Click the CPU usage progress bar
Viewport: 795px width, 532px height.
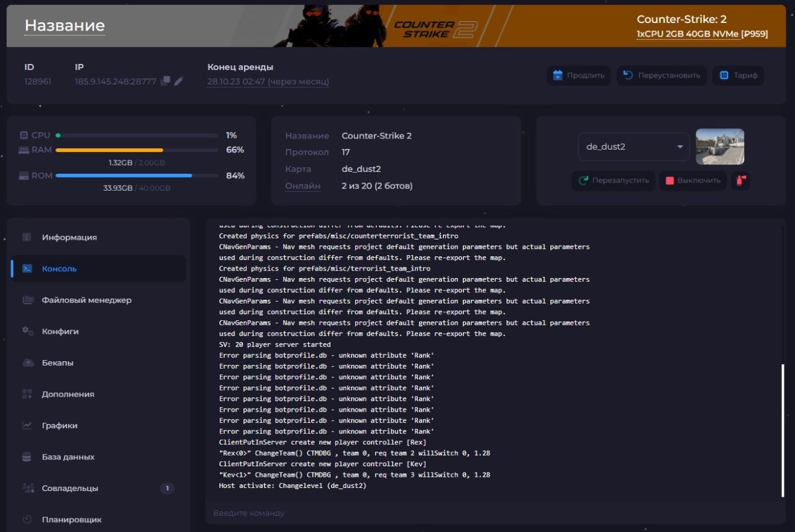(x=137, y=135)
